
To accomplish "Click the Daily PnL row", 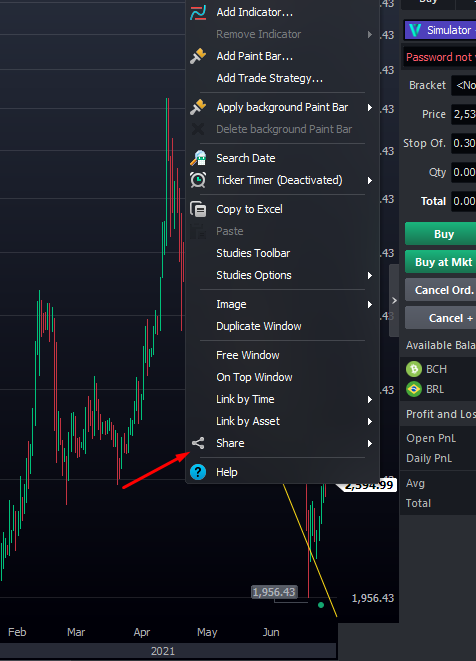I will (438, 458).
